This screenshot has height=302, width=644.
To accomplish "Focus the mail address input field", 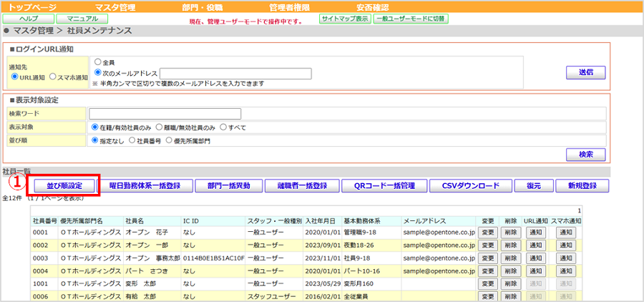I will 235,74.
